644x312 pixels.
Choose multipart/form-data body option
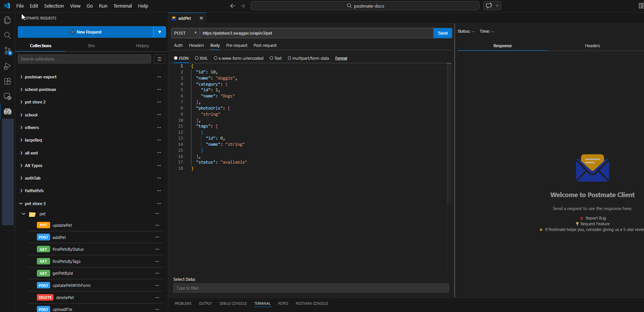(x=290, y=58)
